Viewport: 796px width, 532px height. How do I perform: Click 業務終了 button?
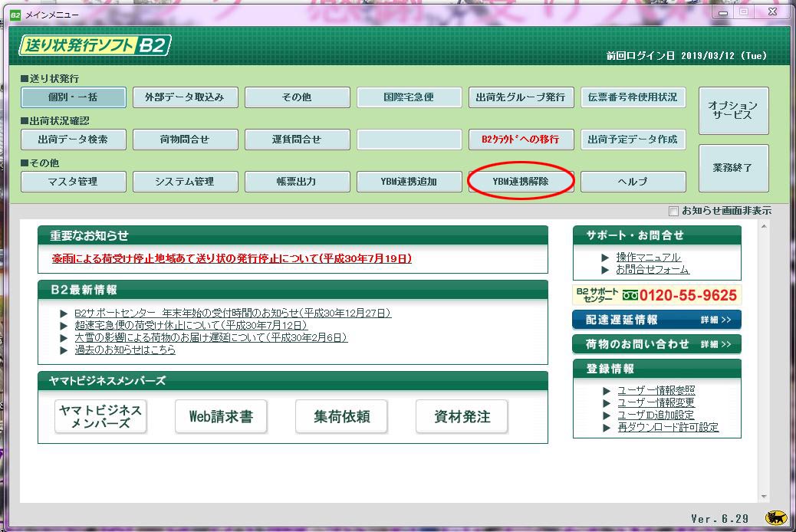point(733,168)
